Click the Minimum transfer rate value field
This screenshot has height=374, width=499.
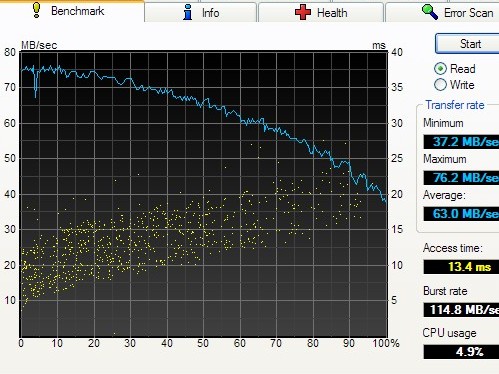tap(461, 142)
